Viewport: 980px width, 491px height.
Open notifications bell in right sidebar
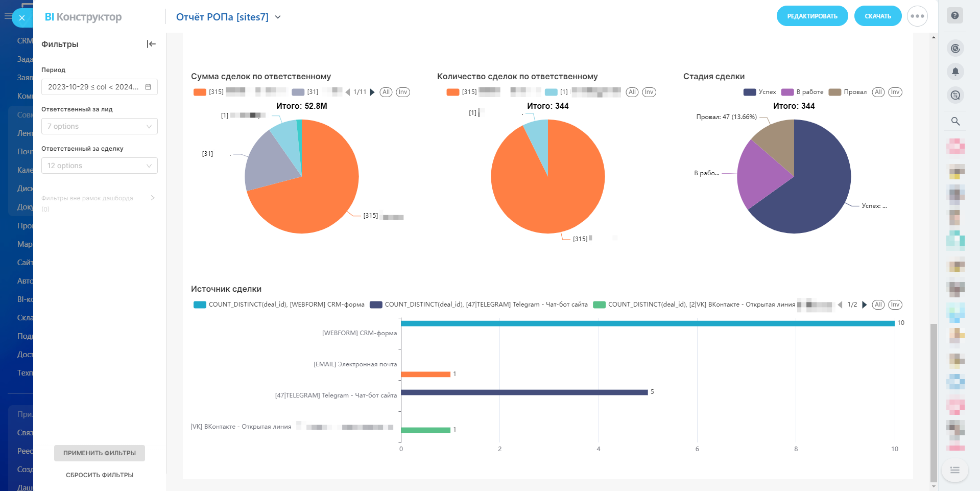(x=955, y=72)
